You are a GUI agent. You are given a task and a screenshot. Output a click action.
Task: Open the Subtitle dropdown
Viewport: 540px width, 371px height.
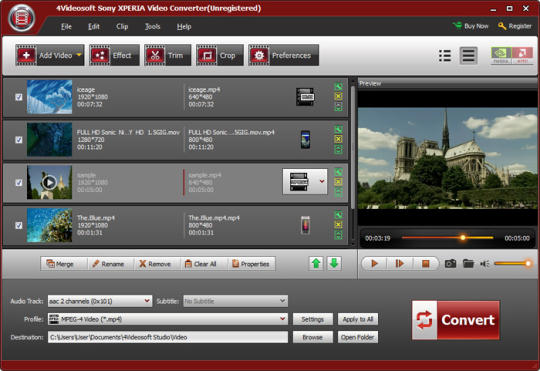tap(236, 301)
